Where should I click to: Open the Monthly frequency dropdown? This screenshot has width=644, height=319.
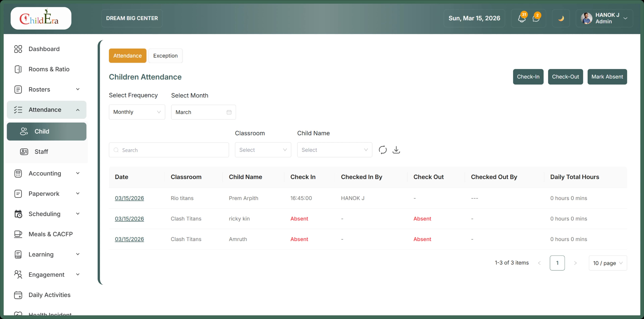(137, 112)
